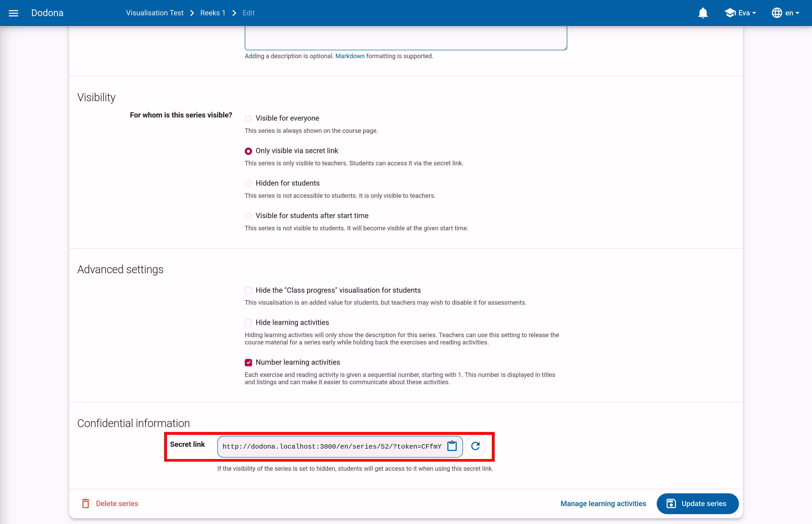Select Visible for students after start time
This screenshot has width=812, height=524.
pyautogui.click(x=248, y=216)
